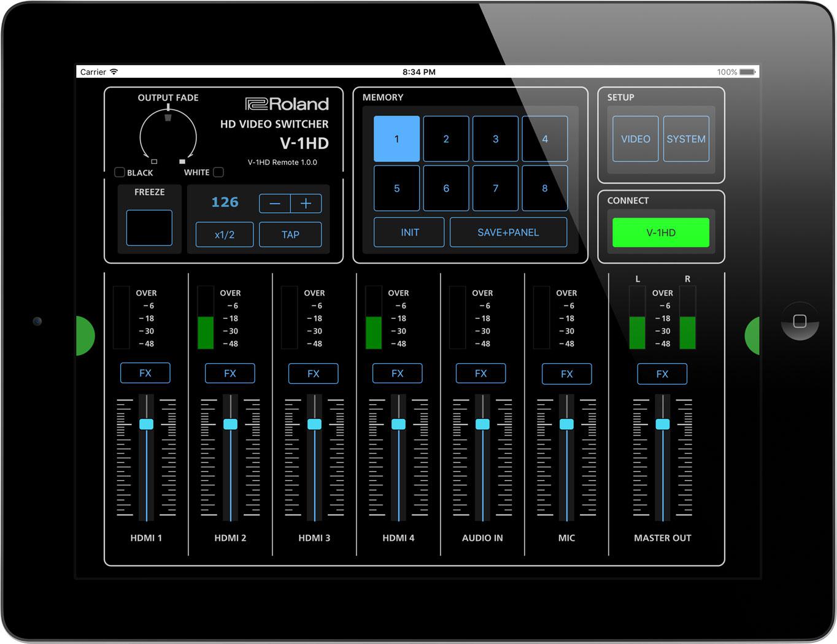Image resolution: width=837 pixels, height=644 pixels.
Task: Click the MASTER OUT channel label
Action: coord(662,538)
